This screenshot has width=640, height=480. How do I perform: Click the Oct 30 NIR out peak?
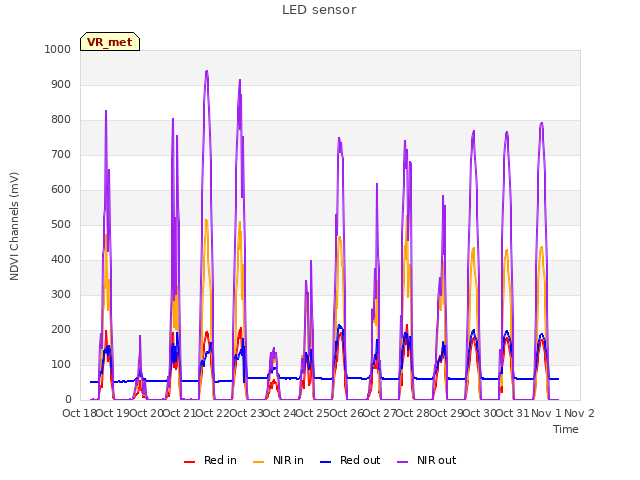474,131
